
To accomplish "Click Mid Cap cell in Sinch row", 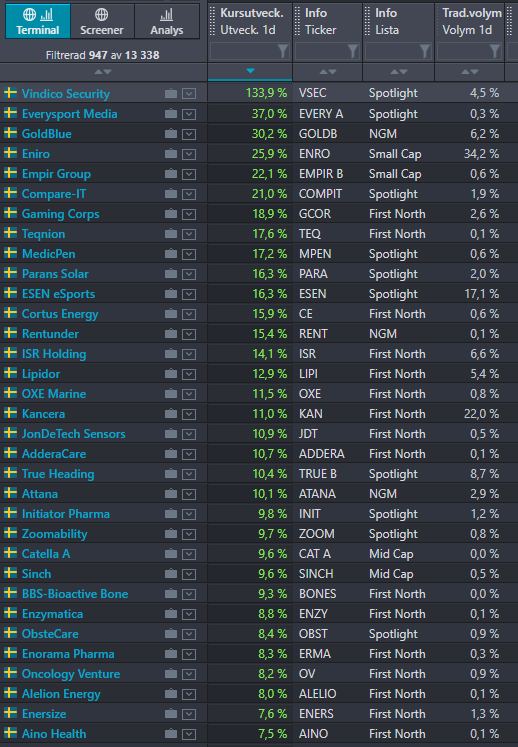I will click(398, 574).
